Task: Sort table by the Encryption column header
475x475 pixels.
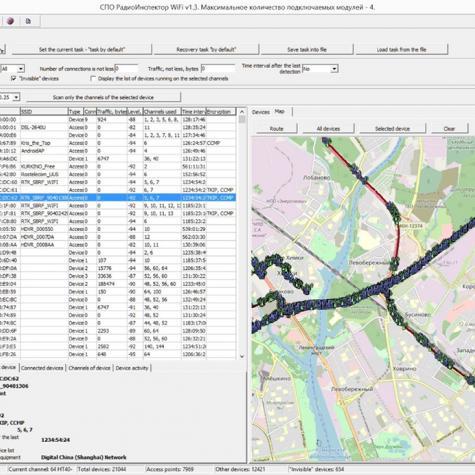Action: point(221,111)
